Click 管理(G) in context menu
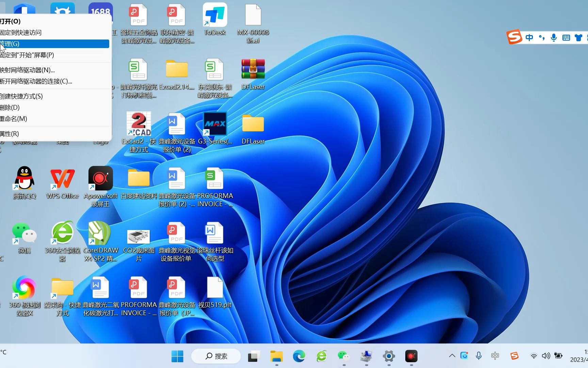 pos(54,44)
